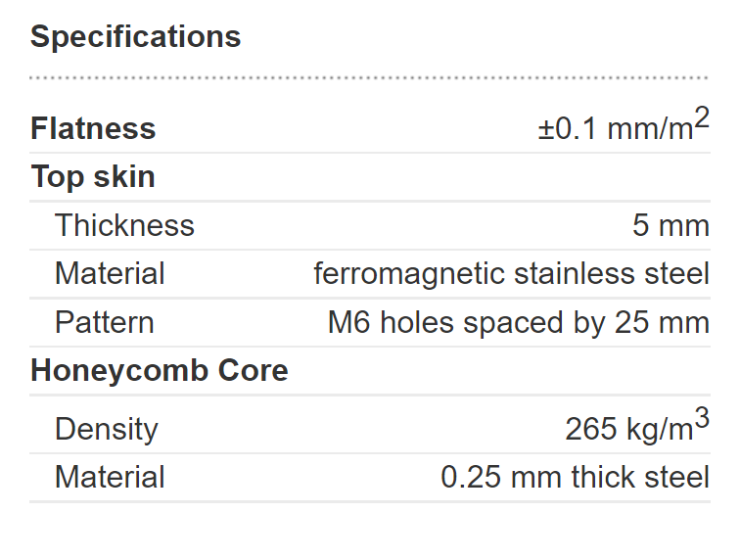
Task: Click the 265 kg/m³ density value
Action: [x=637, y=425]
